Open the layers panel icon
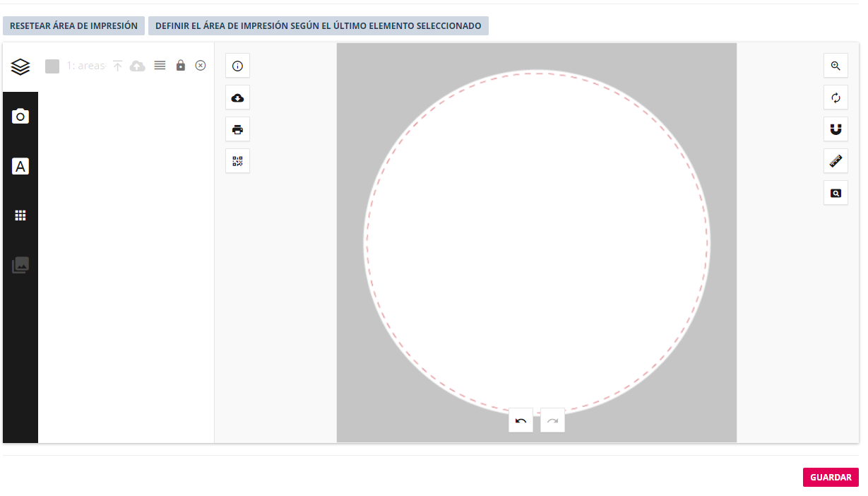 [20, 67]
